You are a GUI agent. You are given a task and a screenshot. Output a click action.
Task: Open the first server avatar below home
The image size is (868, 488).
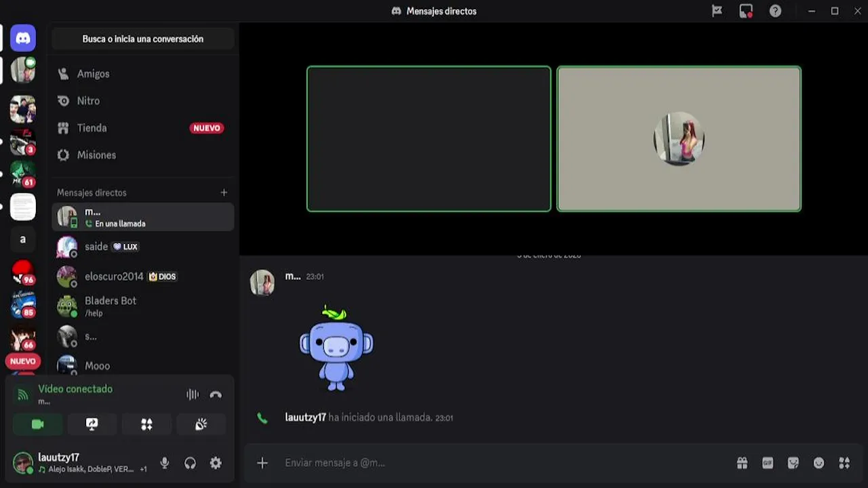pos(23,70)
